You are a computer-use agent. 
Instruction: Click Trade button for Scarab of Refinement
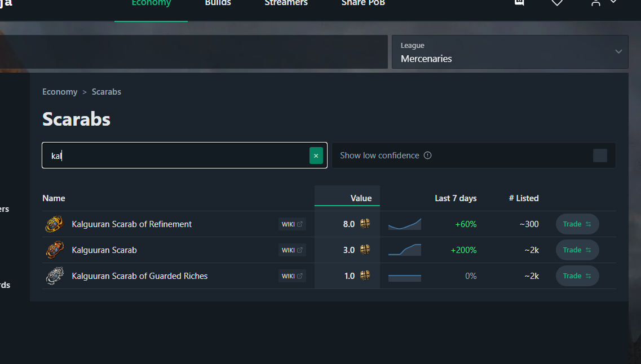point(577,224)
